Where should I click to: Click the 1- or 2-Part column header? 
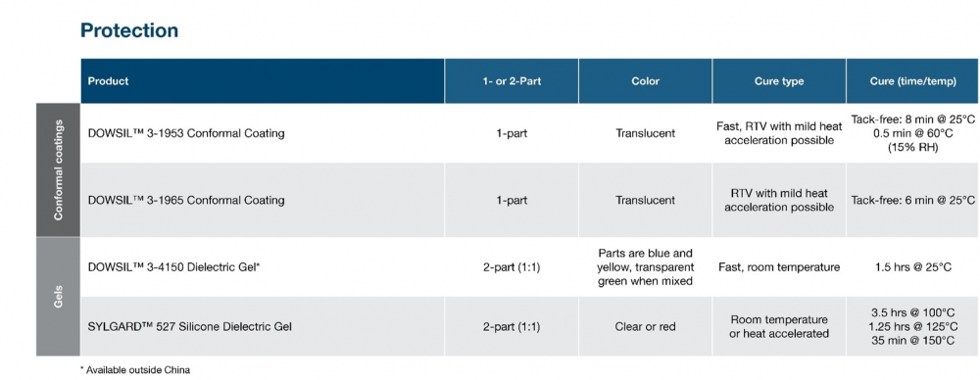[512, 81]
